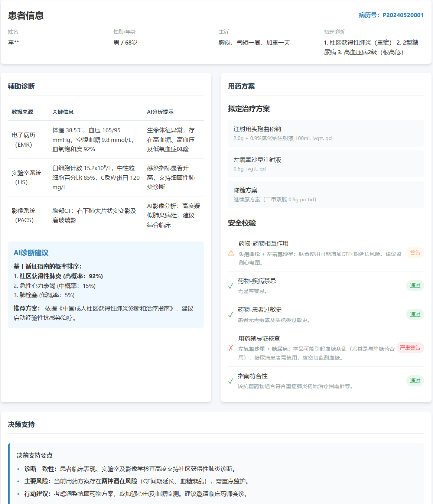
Task: Click the green checkmark next to 药物-患者过敏史
Action: coord(231,315)
